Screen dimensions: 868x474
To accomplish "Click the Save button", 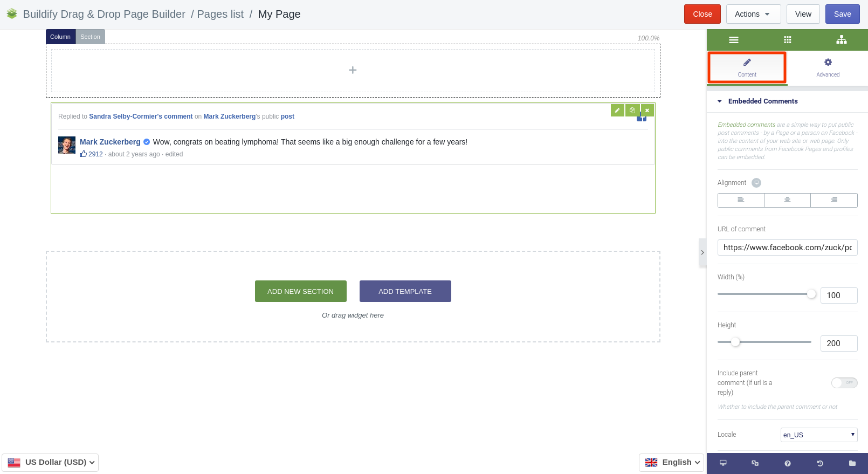I will coord(843,14).
